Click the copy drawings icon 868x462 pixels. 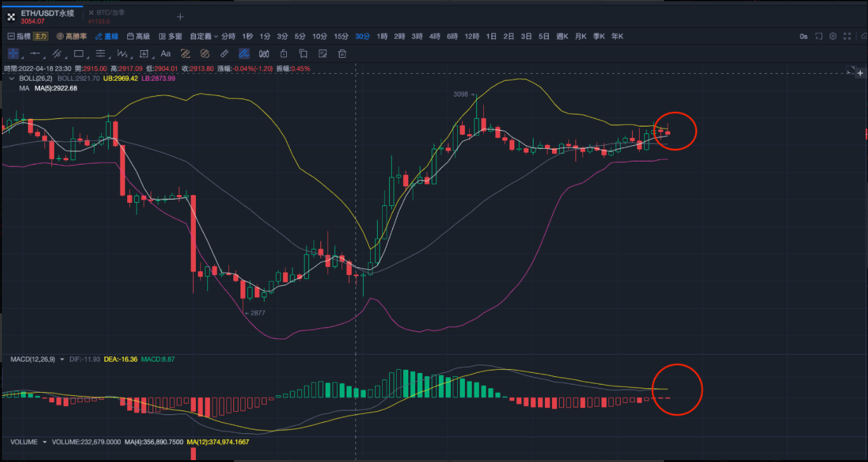(303, 53)
